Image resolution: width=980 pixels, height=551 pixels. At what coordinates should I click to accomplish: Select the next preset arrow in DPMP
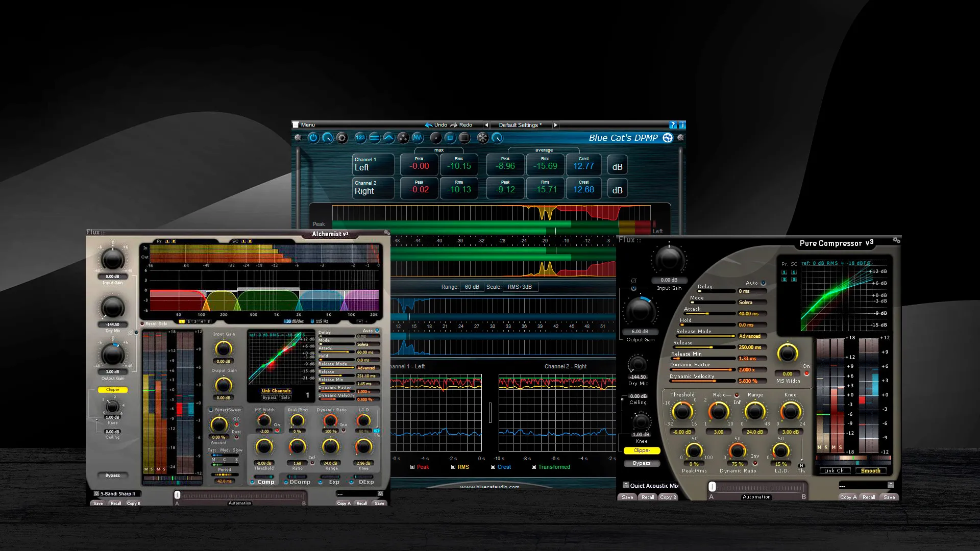click(x=555, y=125)
